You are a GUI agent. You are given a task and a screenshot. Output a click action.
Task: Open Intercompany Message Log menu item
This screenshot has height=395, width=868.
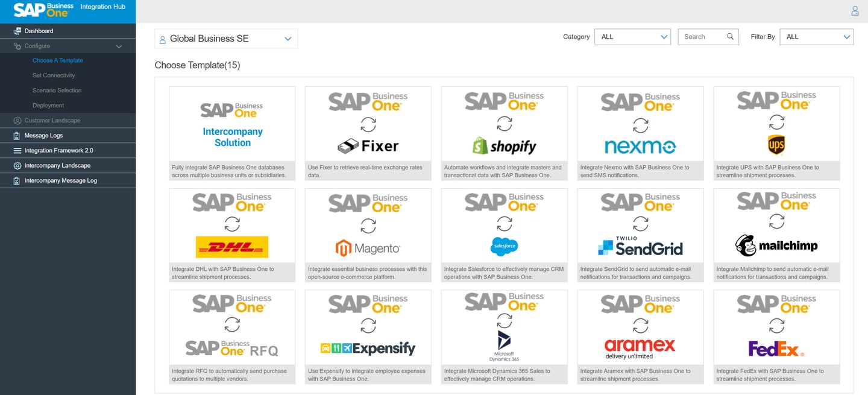pos(68,181)
